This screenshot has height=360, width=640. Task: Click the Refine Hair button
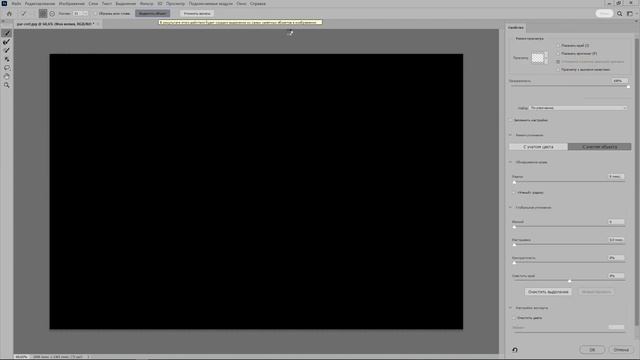pyautogui.click(x=197, y=13)
